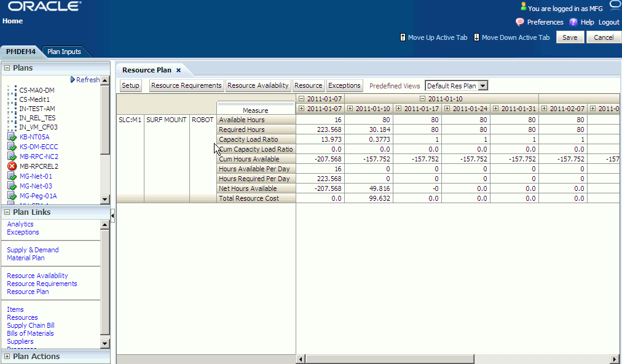Click the table horizontal scroll-left arrow
Image resolution: width=622 pixels, height=364 pixels.
pyautogui.click(x=301, y=359)
